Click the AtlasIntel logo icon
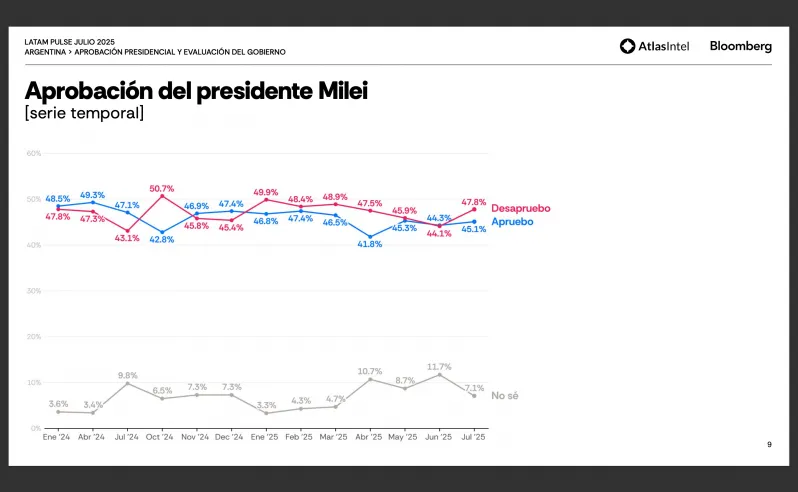The image size is (798, 492). pyautogui.click(x=628, y=46)
